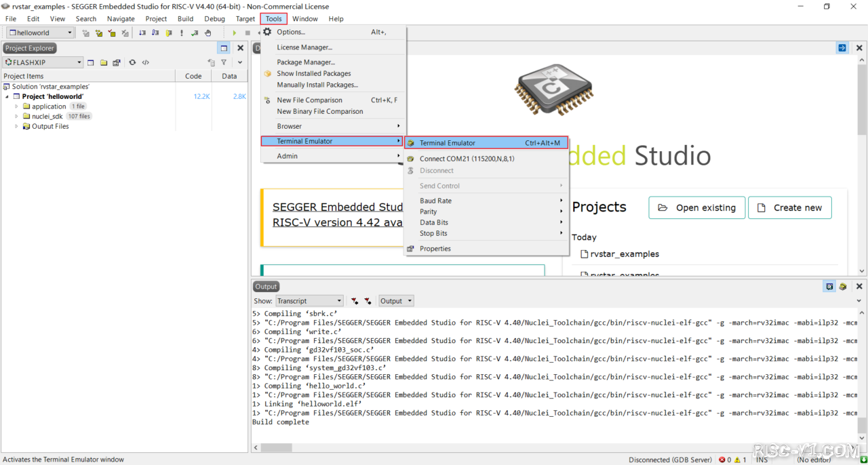Click the exclamation mark toolbar icon

pos(182,33)
